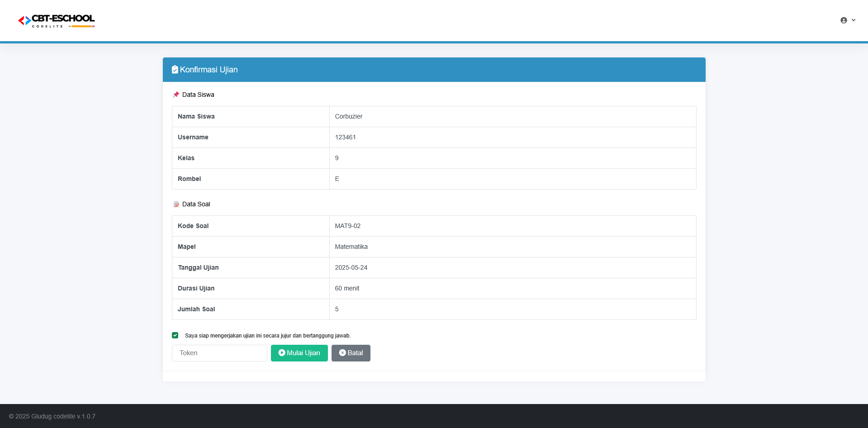Start the exam with Mulai Ujian
The width and height of the screenshot is (868, 428).
coord(299,353)
